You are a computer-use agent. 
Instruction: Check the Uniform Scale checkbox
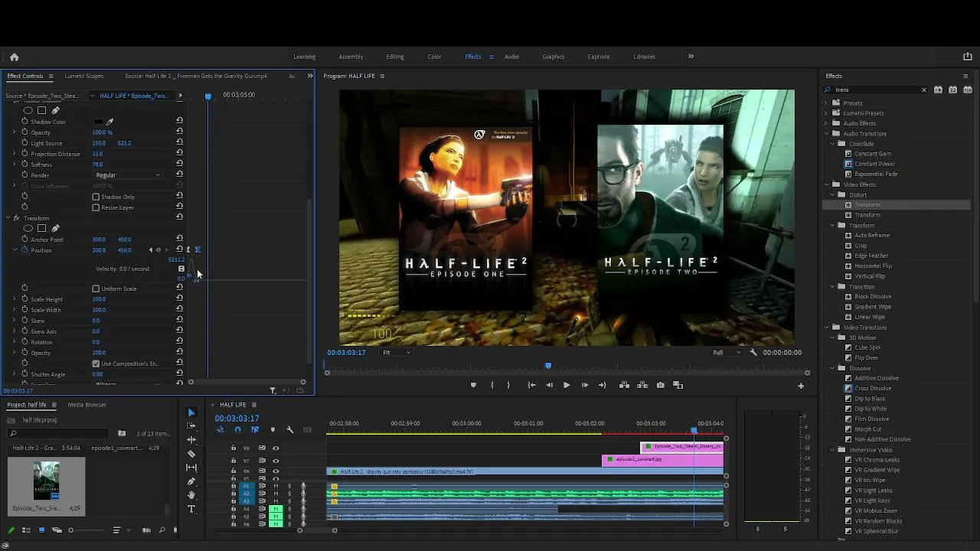pyautogui.click(x=96, y=289)
